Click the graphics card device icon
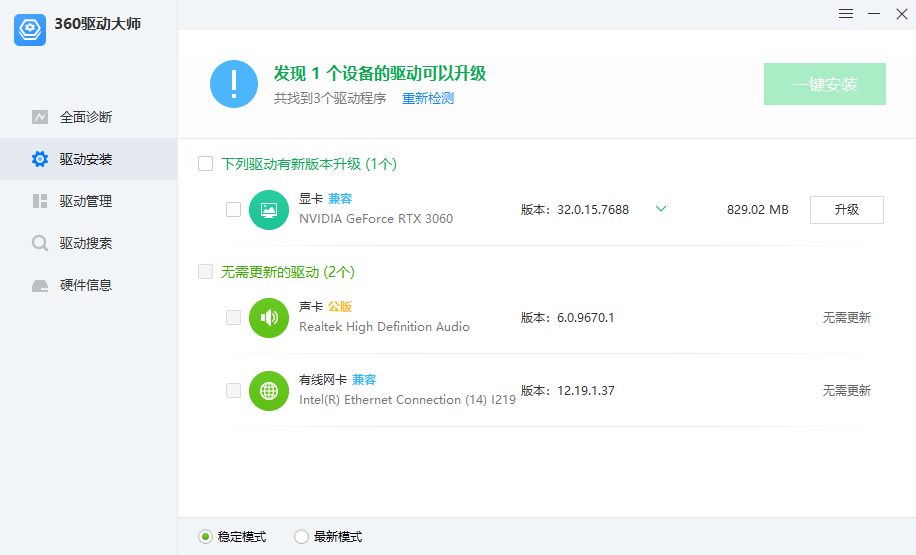916x555 pixels. coord(269,210)
